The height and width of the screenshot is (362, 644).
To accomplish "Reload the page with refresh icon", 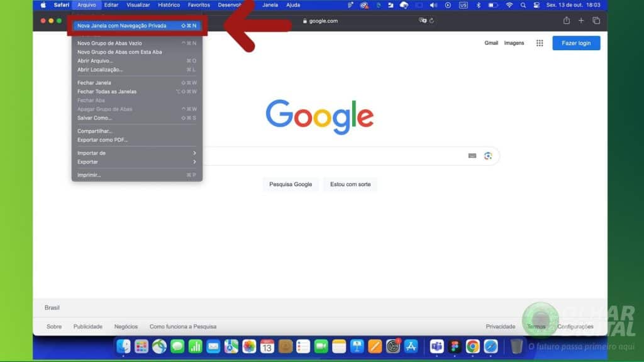I will pyautogui.click(x=431, y=21).
